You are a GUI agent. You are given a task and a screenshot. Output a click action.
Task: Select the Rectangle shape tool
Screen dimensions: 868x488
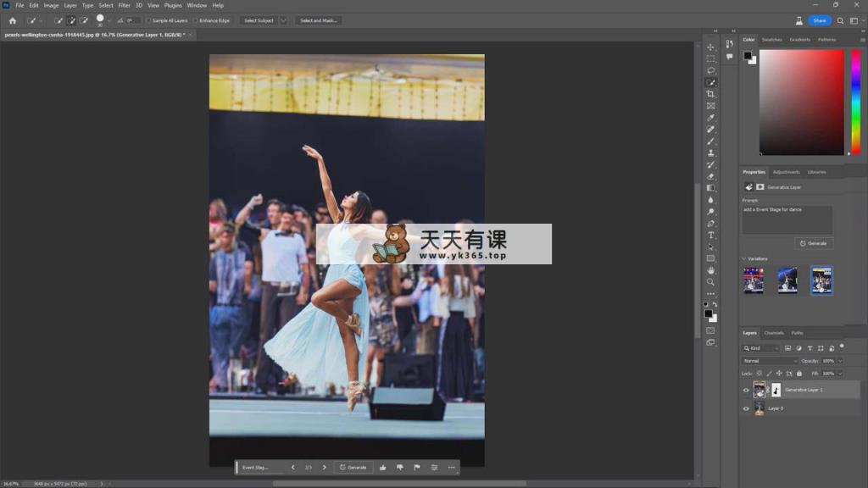click(x=711, y=258)
